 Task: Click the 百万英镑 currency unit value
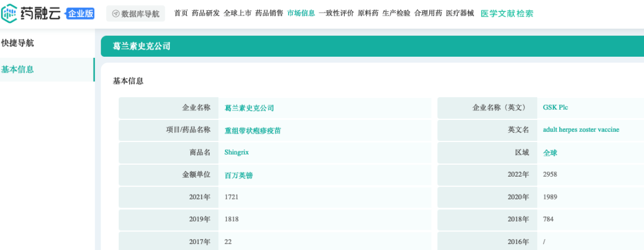click(x=239, y=175)
